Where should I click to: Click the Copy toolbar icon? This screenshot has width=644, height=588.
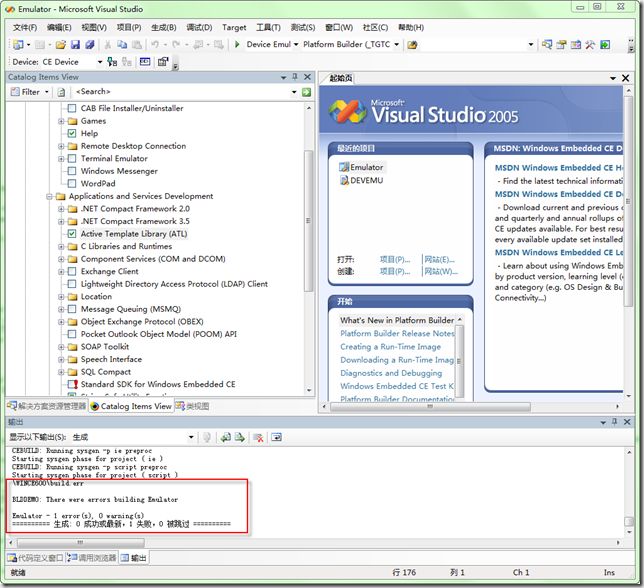point(122,44)
